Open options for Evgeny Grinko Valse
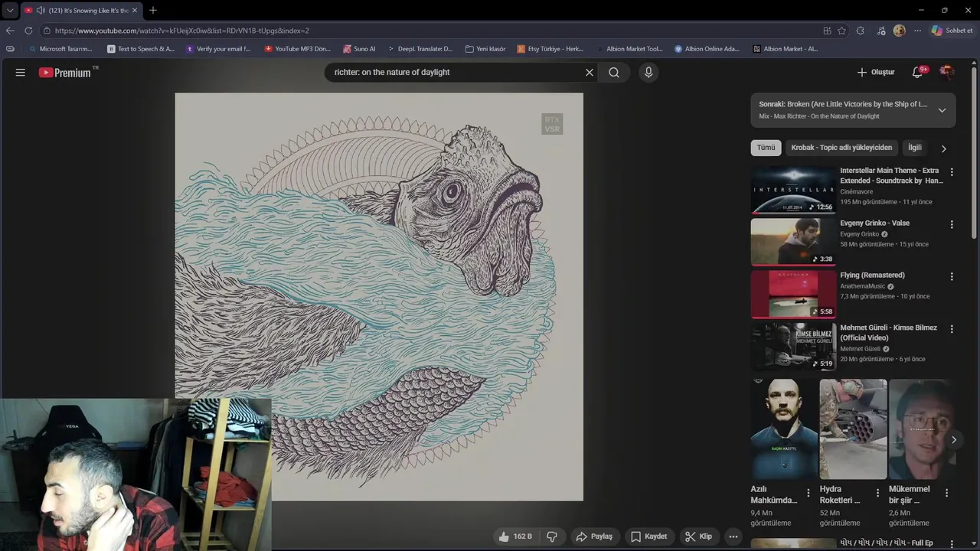The width and height of the screenshot is (980, 551). point(952,224)
